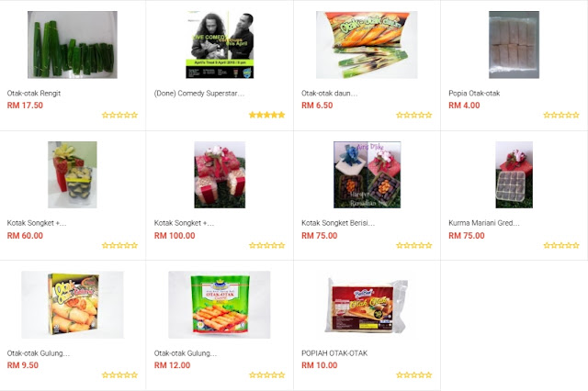Viewport: 588px width, 391px height.
Task: Click the Otak-otak Rengit title link
Action: pyautogui.click(x=34, y=94)
